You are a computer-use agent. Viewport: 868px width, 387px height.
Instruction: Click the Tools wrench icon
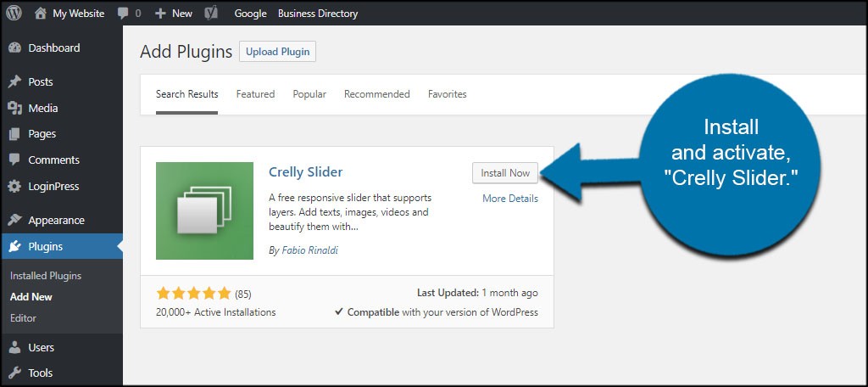pyautogui.click(x=15, y=373)
